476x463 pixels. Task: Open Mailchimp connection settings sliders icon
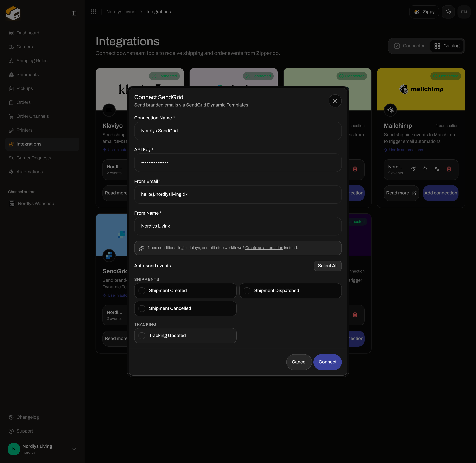coord(437,169)
